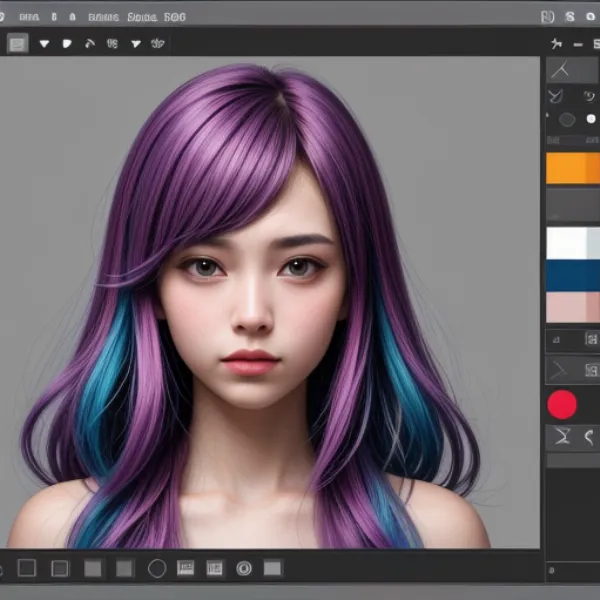The image size is (600, 600).
Task: Click the rounded-box icon in the top-right title bar
Action: pos(548,17)
